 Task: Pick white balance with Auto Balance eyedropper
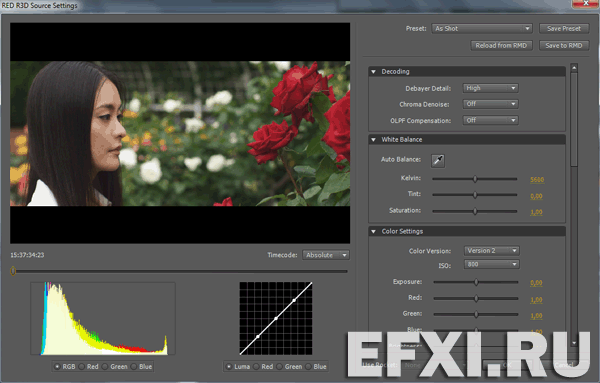[438, 160]
